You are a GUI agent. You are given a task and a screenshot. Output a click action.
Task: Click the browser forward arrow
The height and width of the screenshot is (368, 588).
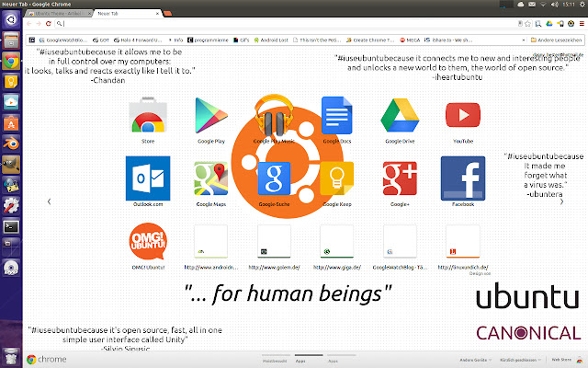pyautogui.click(x=39, y=24)
